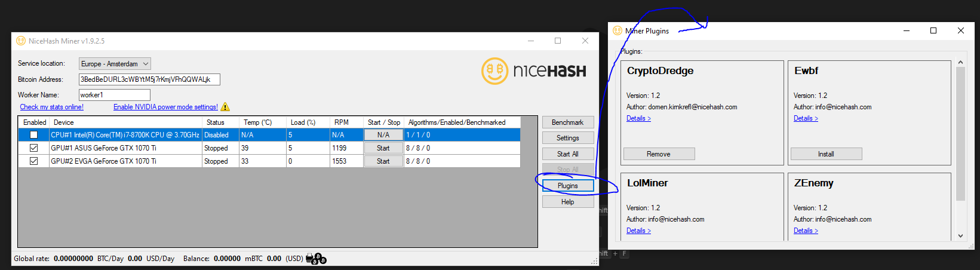The width and height of the screenshot is (980, 270).
Task: Click the Temp (°C) column header
Action: tap(262, 122)
